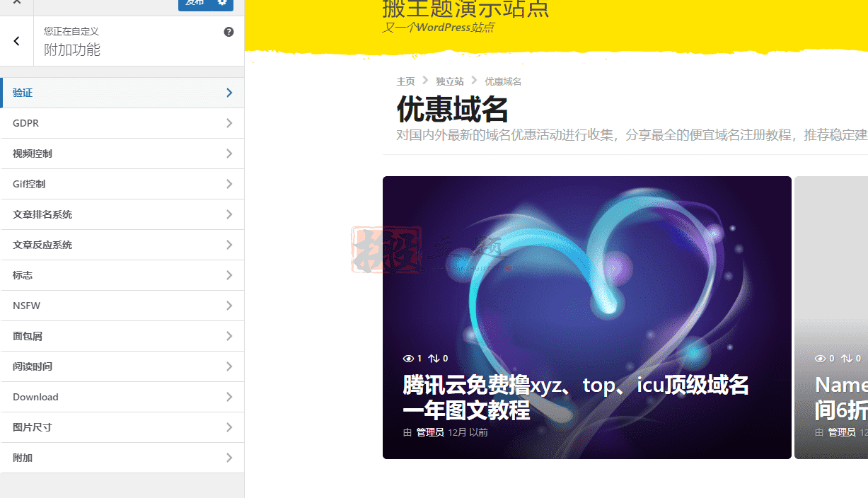The width and height of the screenshot is (868, 498).
Task: Click the 优惠域名 breadcrumb text
Action: click(x=503, y=81)
